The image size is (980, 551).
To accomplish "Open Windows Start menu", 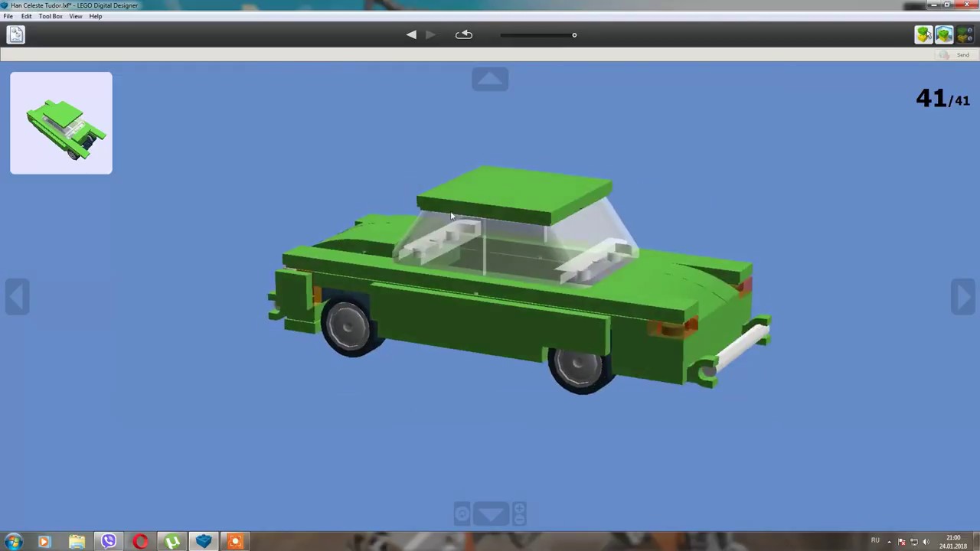I will point(13,541).
